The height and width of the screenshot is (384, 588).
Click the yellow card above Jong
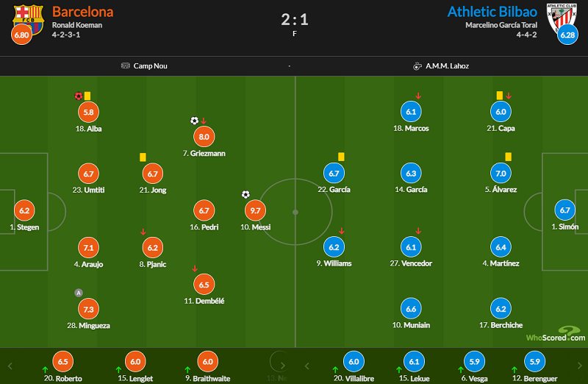click(x=143, y=157)
